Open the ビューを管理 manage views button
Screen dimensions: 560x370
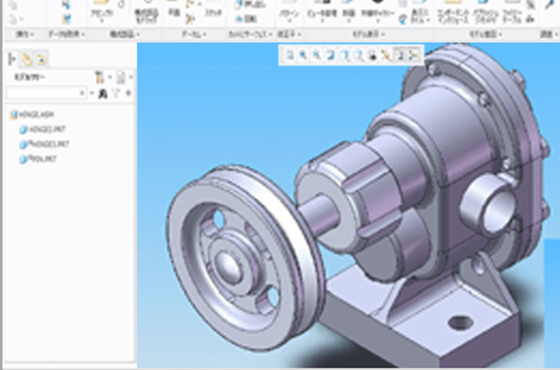tap(321, 11)
